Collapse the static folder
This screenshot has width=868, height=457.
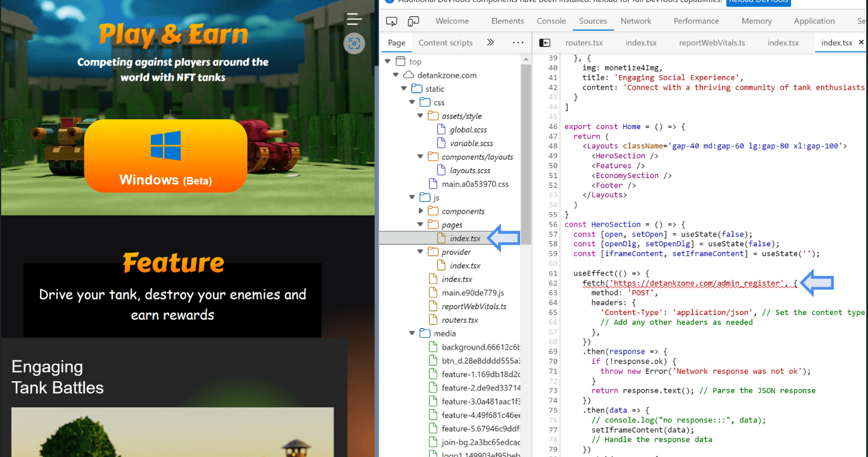tap(404, 89)
